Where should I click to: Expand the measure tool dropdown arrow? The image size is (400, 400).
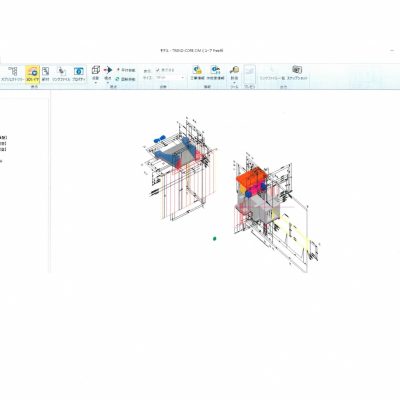[234, 82]
